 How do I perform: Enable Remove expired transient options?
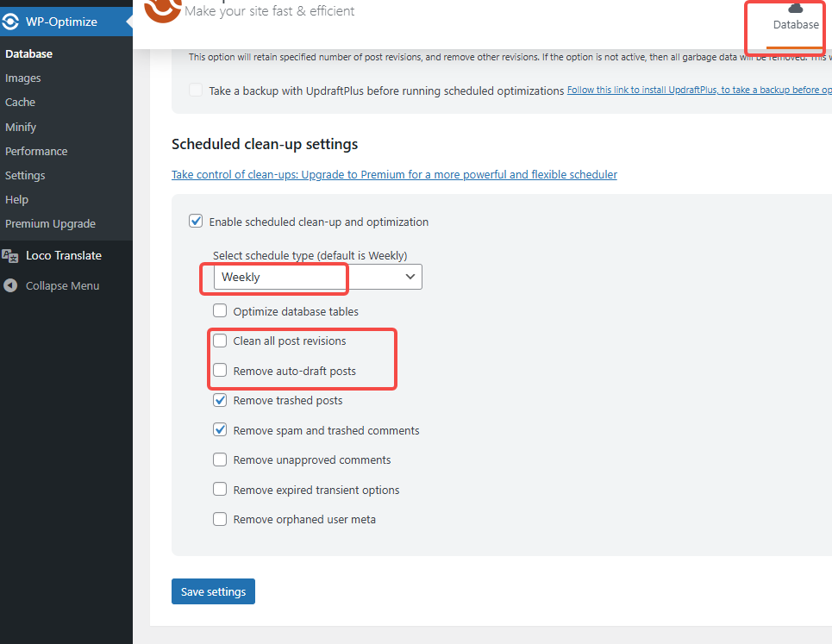220,490
